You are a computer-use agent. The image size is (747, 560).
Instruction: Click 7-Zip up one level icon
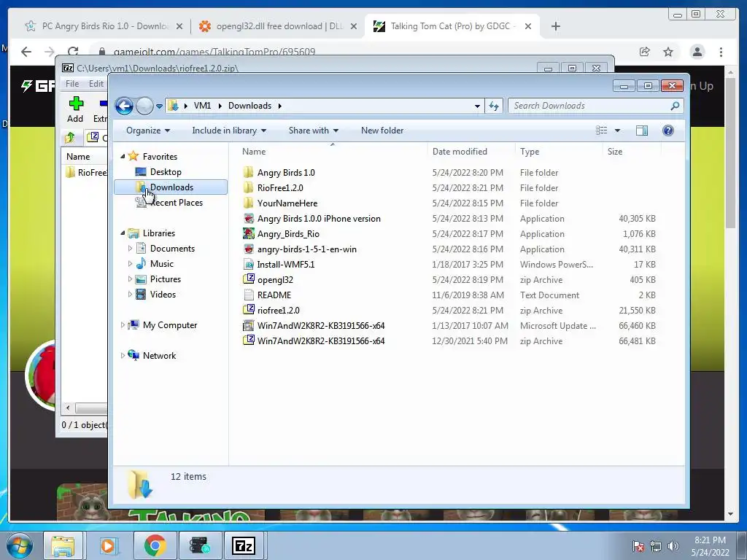click(x=70, y=138)
